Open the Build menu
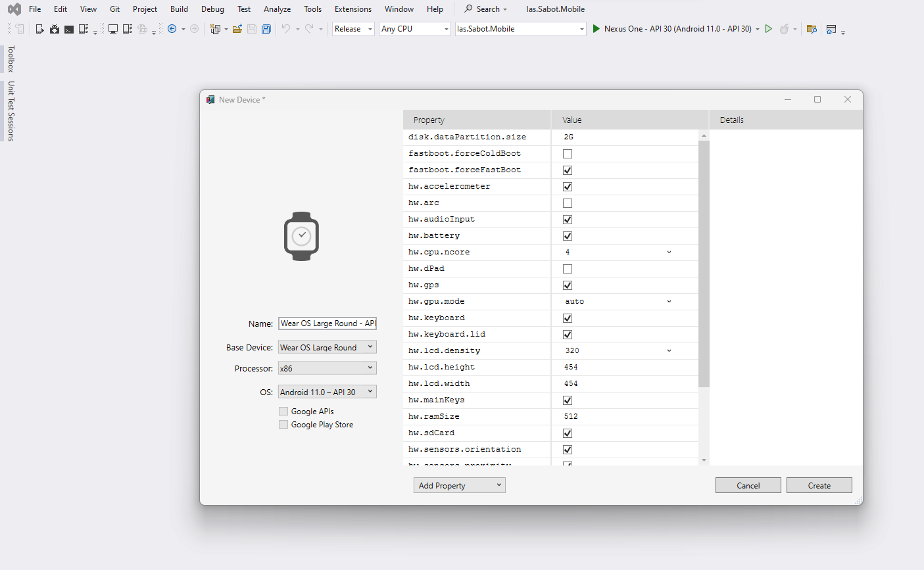 179,9
